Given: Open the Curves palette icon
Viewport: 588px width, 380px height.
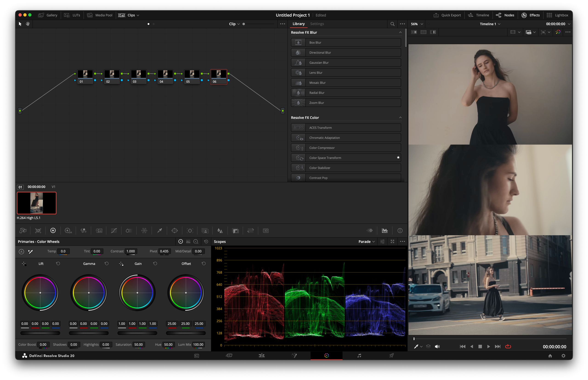Looking at the screenshot, I should pyautogui.click(x=114, y=230).
